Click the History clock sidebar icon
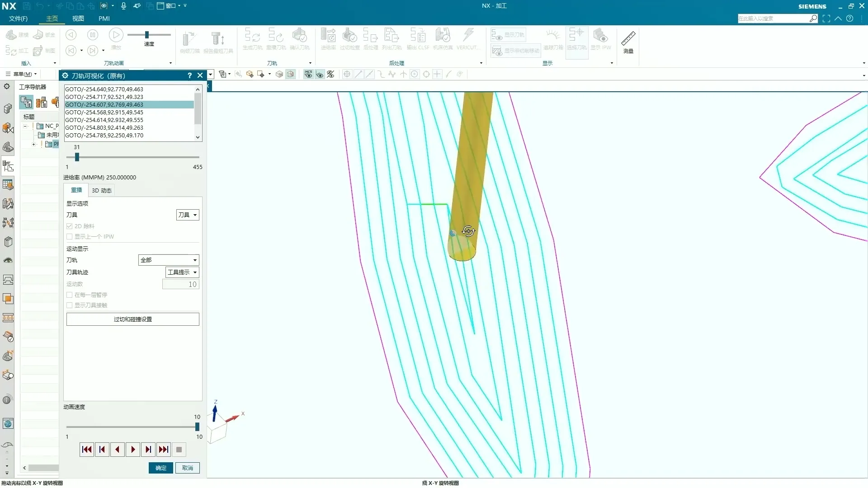The width and height of the screenshot is (868, 488). (x=7, y=445)
